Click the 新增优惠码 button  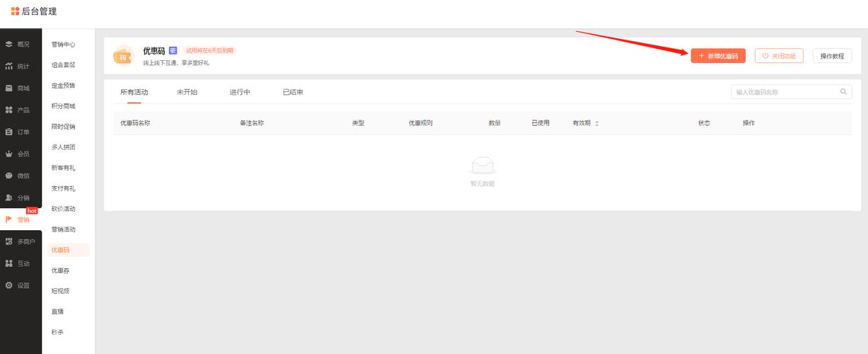tap(718, 56)
